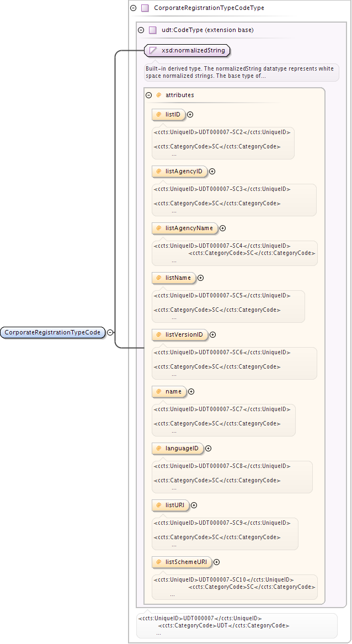Click the normalizedString description annotation text
Screen dimensions: 352x644
click(240, 72)
